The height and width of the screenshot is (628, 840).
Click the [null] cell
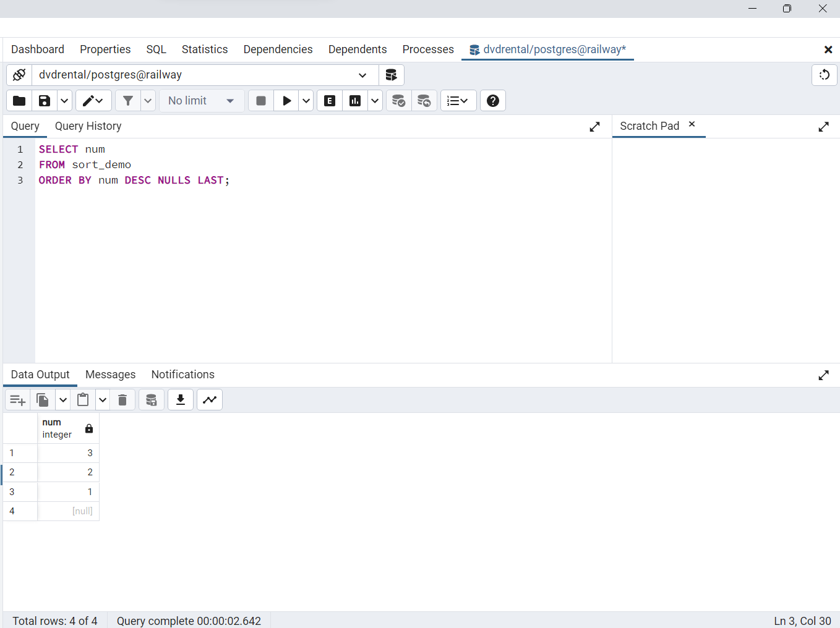click(x=68, y=511)
